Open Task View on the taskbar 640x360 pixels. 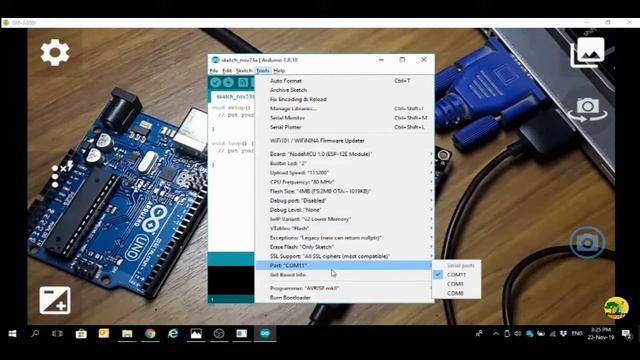tap(58, 334)
